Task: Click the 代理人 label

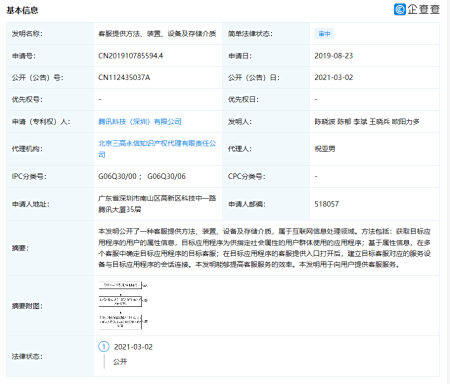Action: pos(240,149)
